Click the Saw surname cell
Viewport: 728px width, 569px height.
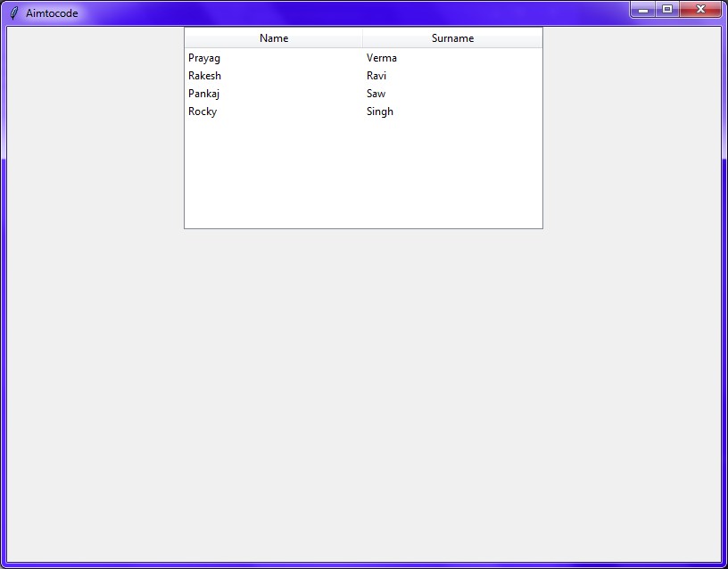coord(376,94)
